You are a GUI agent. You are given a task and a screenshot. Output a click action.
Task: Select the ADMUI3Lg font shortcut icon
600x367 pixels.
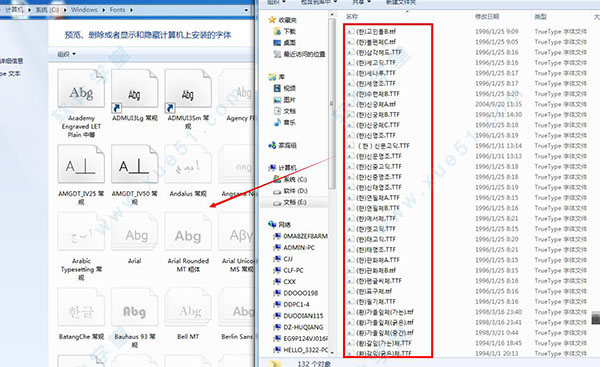point(135,89)
